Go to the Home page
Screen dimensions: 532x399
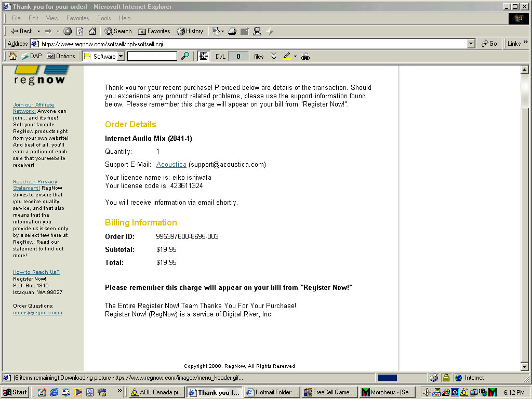(92, 31)
